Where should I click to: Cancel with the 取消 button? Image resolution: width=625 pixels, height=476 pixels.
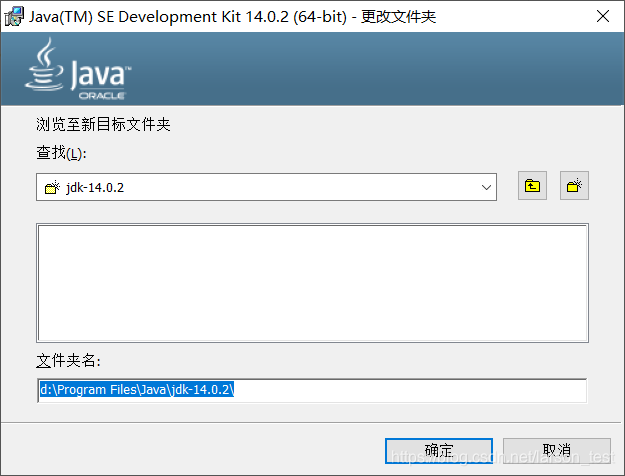pyautogui.click(x=557, y=451)
